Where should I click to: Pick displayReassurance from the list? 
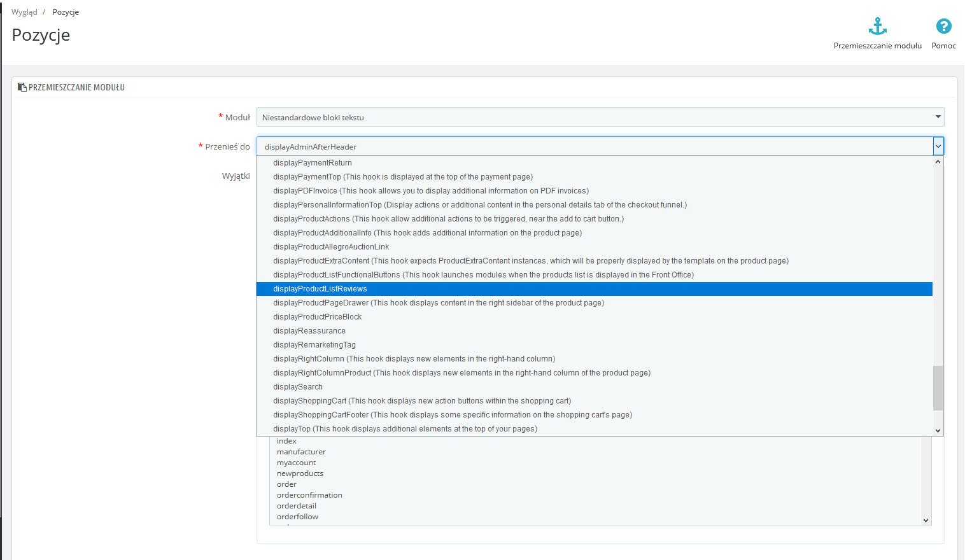(595, 331)
